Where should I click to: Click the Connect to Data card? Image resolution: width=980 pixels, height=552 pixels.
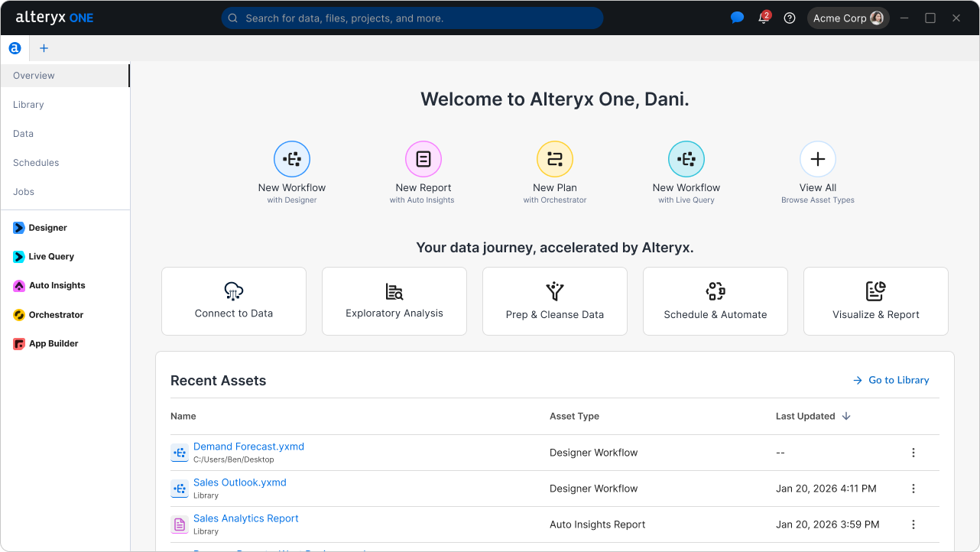point(234,301)
